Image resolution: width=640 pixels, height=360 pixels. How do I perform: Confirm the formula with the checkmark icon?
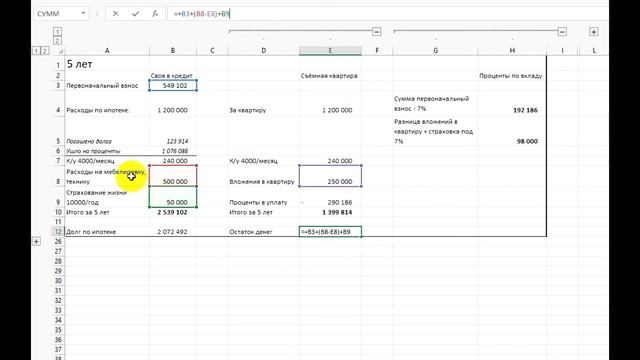tap(136, 13)
